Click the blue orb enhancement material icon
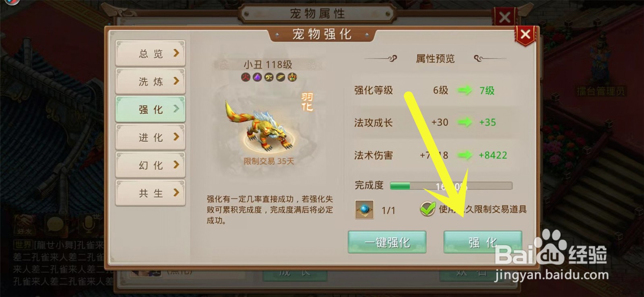The image size is (644, 297). [x=364, y=210]
